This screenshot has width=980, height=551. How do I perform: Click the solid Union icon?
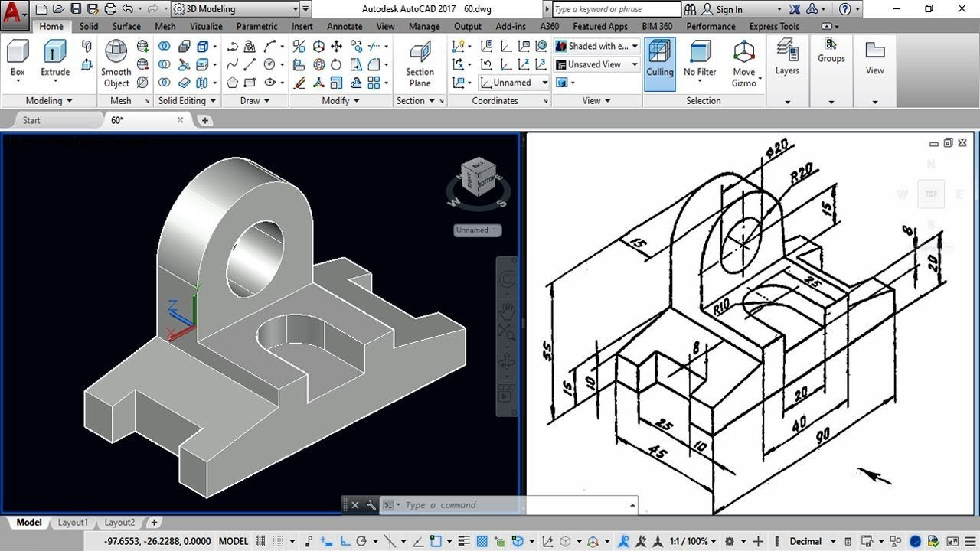coord(164,46)
